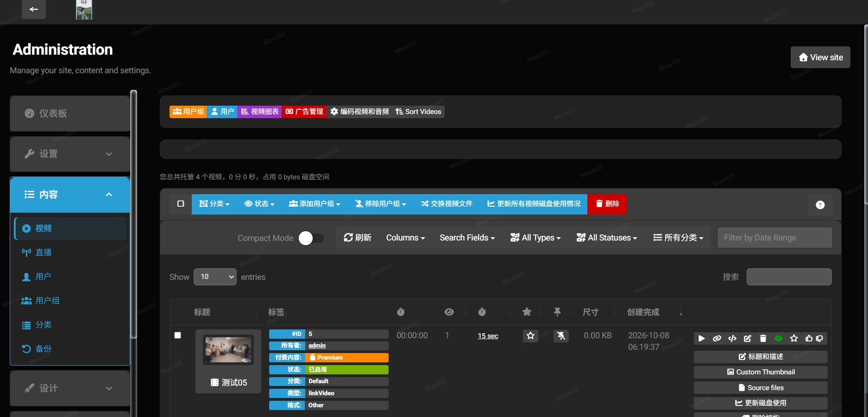Image resolution: width=868 pixels, height=417 pixels.
Task: Open the Columns dropdown
Action: click(x=405, y=238)
